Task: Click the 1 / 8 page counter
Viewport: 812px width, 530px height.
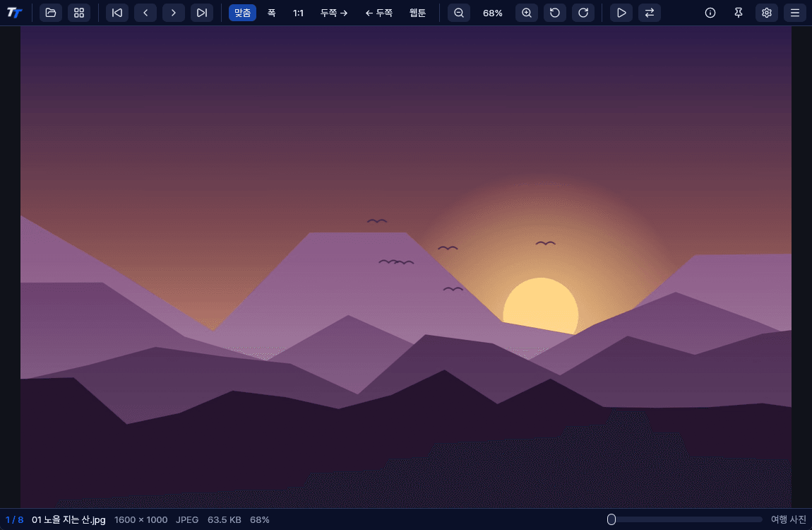Action: tap(15, 519)
